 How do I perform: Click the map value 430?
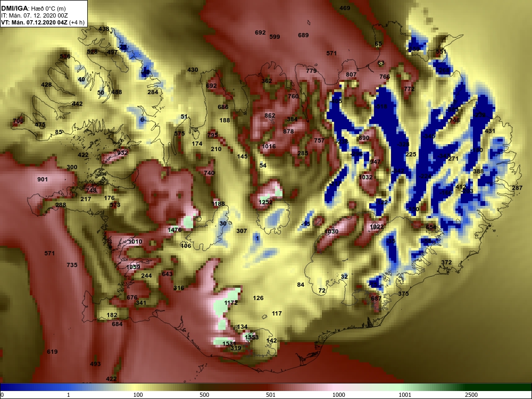point(193,70)
